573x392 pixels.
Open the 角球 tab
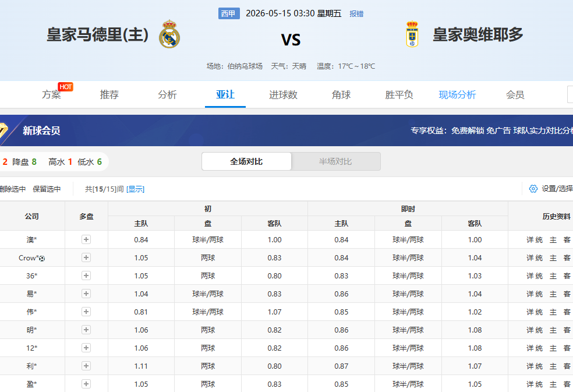point(341,95)
